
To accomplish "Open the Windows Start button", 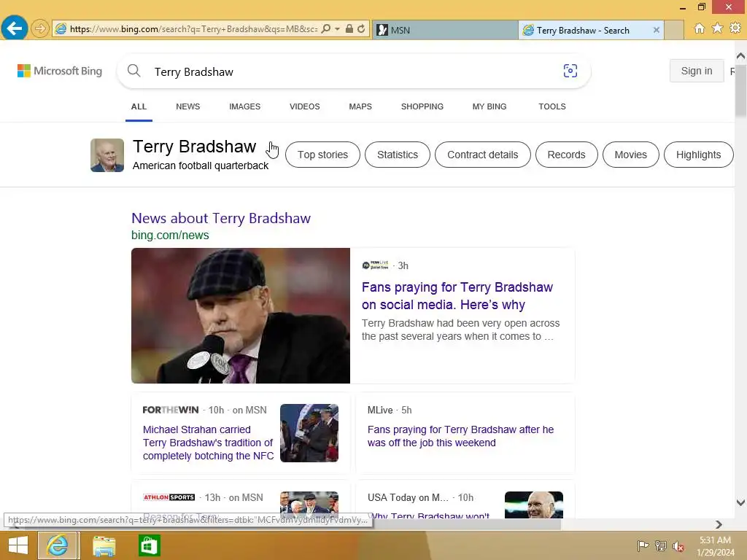I will (x=18, y=545).
